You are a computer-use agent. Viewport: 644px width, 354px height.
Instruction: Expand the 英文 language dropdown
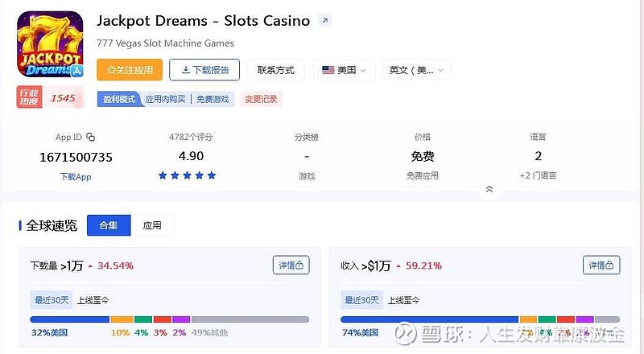415,70
